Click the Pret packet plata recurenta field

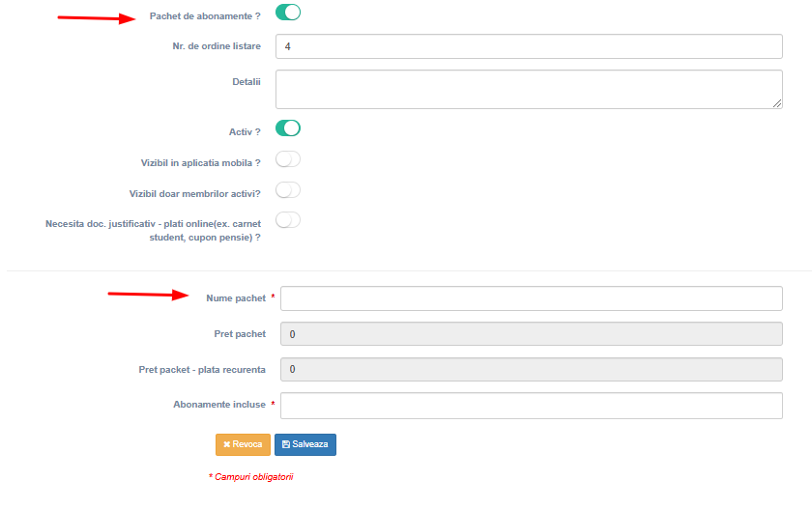(532, 369)
